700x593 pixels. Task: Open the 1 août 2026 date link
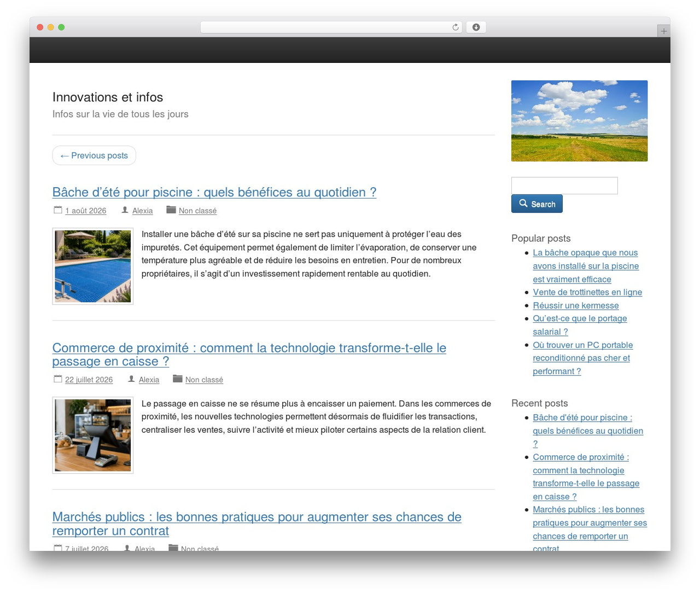[x=86, y=211]
